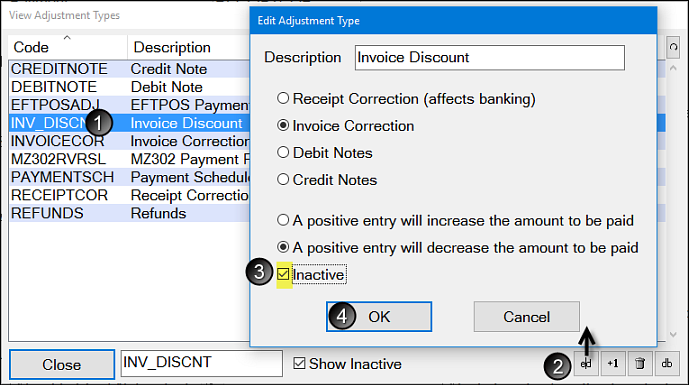Image resolution: width=689 pixels, height=385 pixels.
Task: Select the DEBITNOTE row
Action: 129,87
